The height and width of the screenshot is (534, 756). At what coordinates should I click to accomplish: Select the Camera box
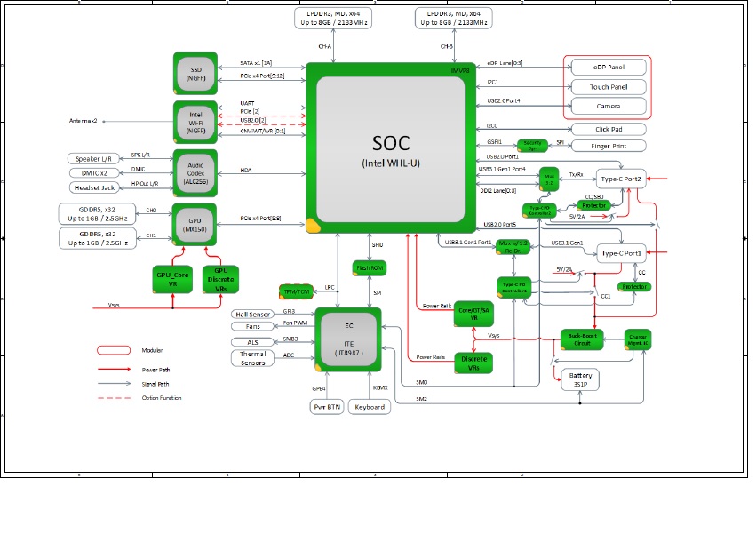(x=609, y=106)
